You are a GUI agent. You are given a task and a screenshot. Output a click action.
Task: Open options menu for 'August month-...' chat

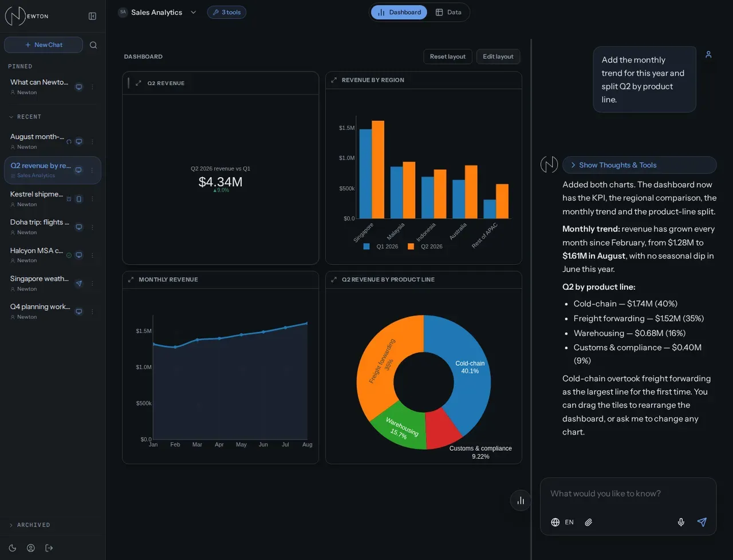click(92, 141)
